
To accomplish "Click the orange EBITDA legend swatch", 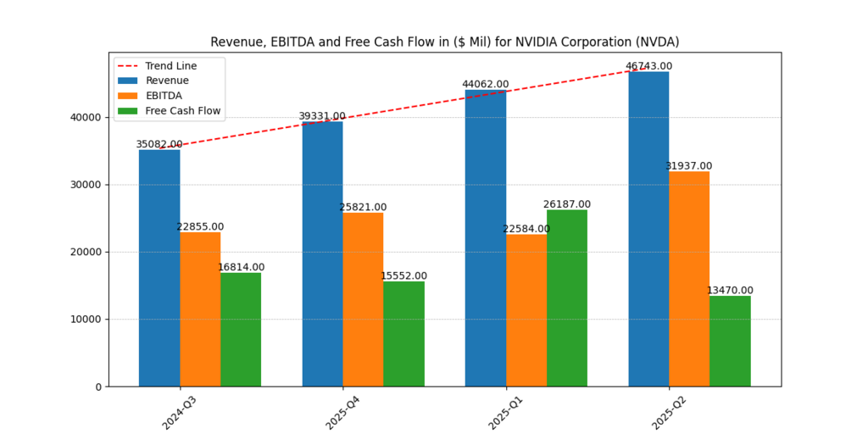I will (129, 96).
